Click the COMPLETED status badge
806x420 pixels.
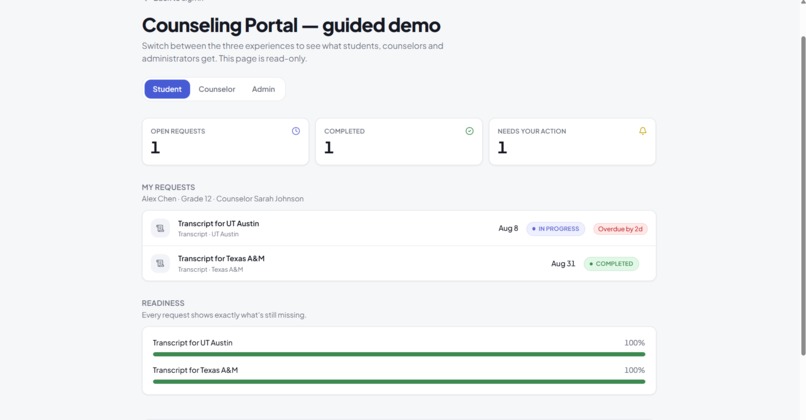point(611,264)
